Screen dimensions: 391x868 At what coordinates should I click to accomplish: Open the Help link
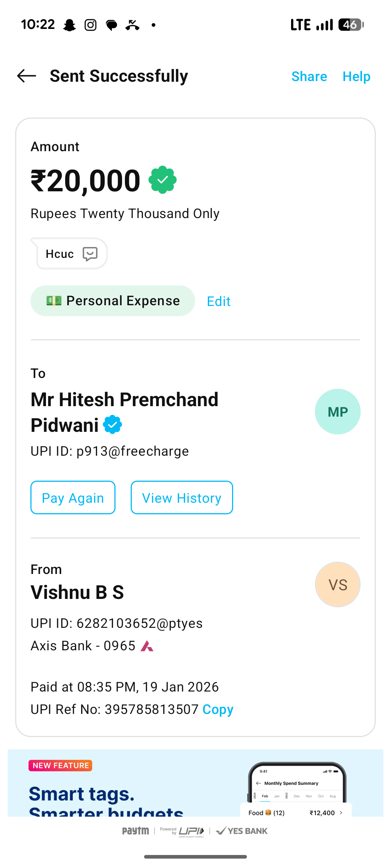[356, 76]
